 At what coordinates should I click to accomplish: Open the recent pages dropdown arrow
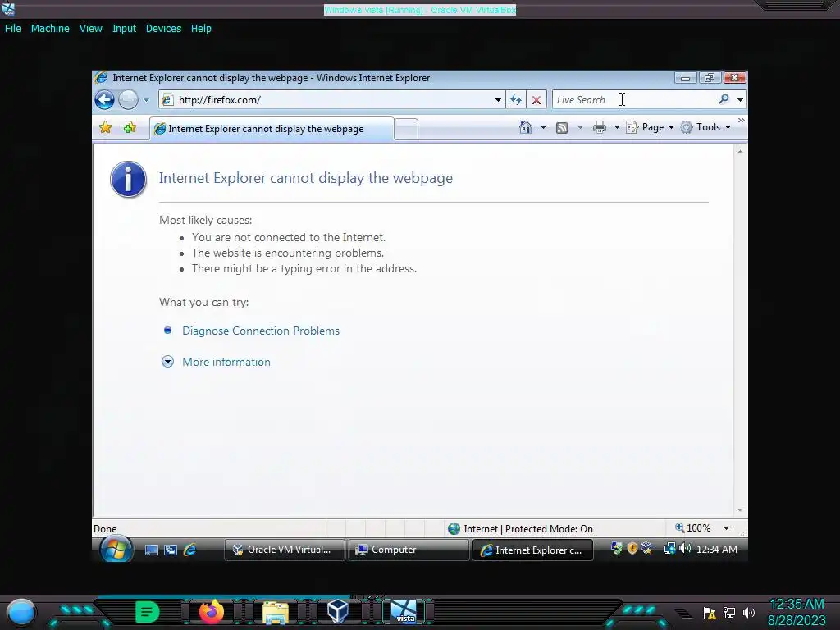pyautogui.click(x=146, y=100)
